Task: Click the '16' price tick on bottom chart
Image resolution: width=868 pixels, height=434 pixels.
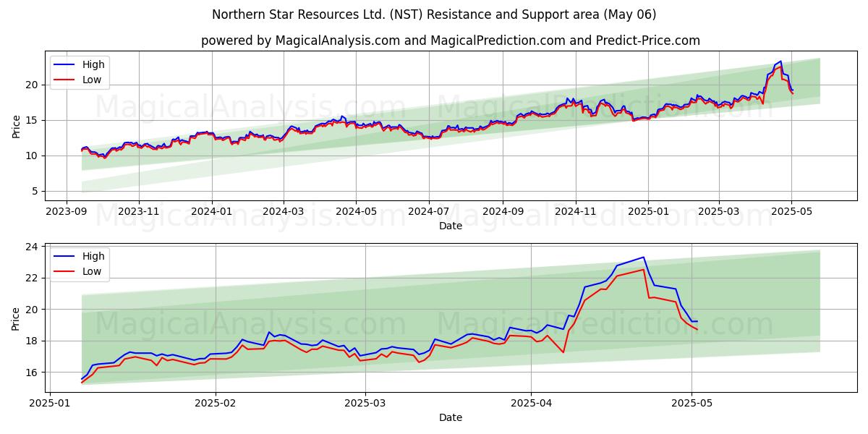Action: [33, 373]
